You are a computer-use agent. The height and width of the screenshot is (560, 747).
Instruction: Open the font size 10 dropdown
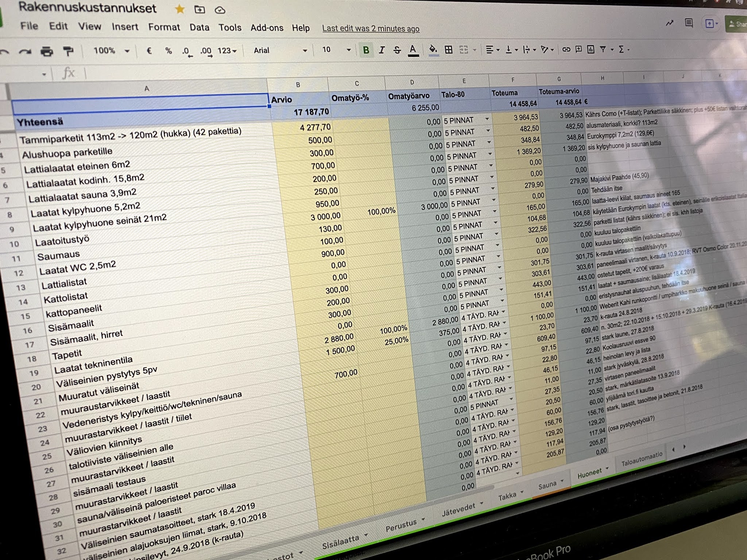pos(336,50)
